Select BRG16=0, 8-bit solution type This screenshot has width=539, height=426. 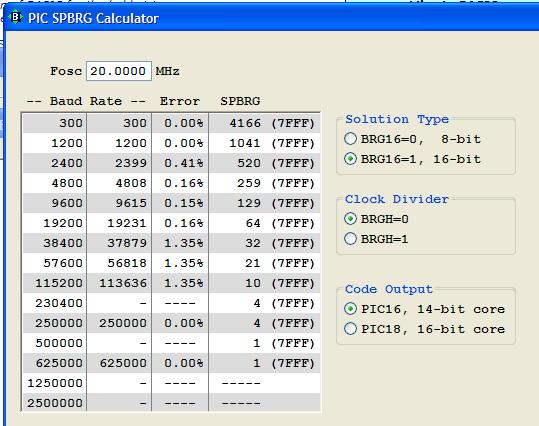tap(412, 139)
